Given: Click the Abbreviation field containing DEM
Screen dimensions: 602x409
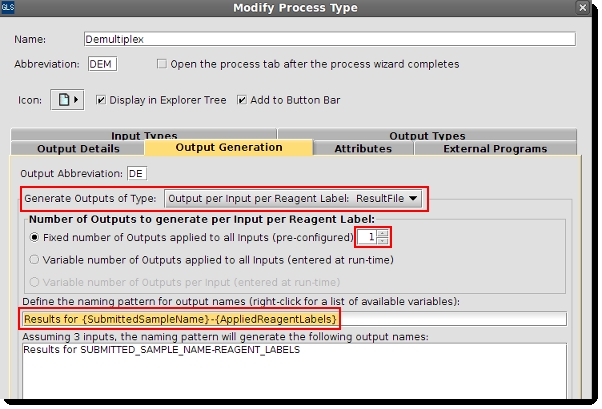Looking at the screenshot, I should point(102,64).
